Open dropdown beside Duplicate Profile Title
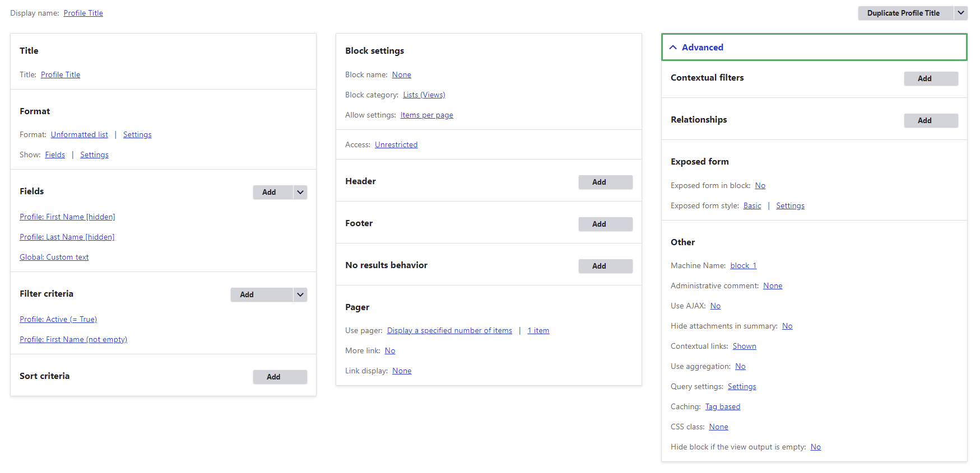The image size is (980, 473). click(x=961, y=13)
